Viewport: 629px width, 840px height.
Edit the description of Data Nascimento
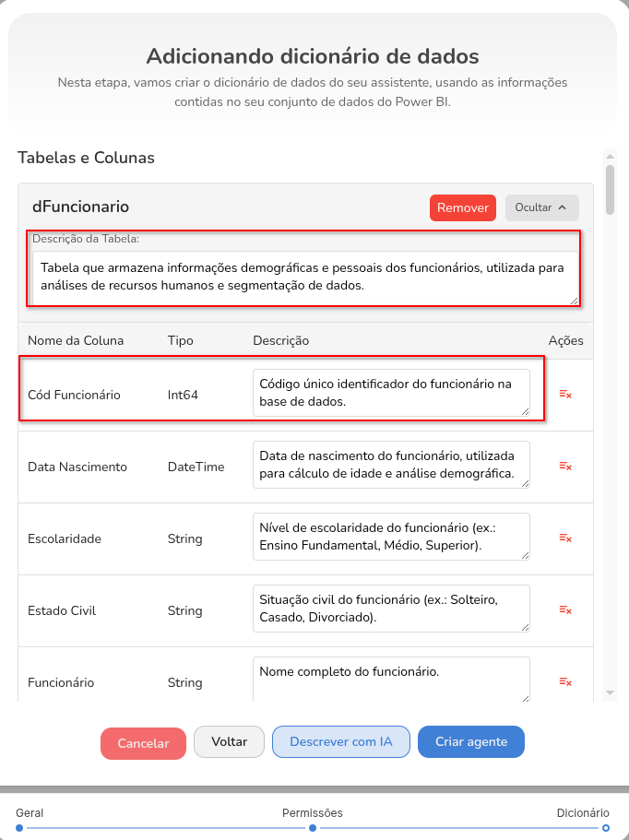[x=391, y=464]
